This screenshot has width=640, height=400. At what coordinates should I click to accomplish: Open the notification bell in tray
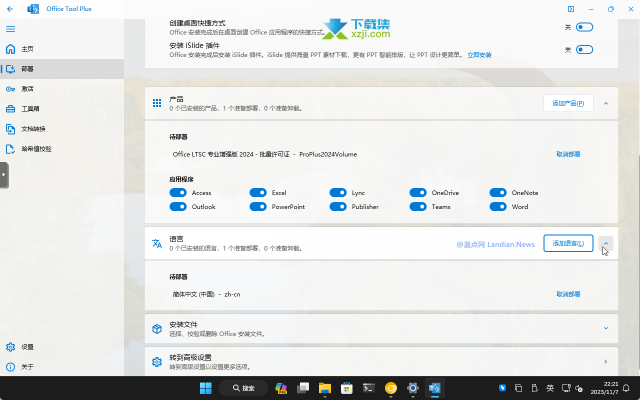click(626, 388)
